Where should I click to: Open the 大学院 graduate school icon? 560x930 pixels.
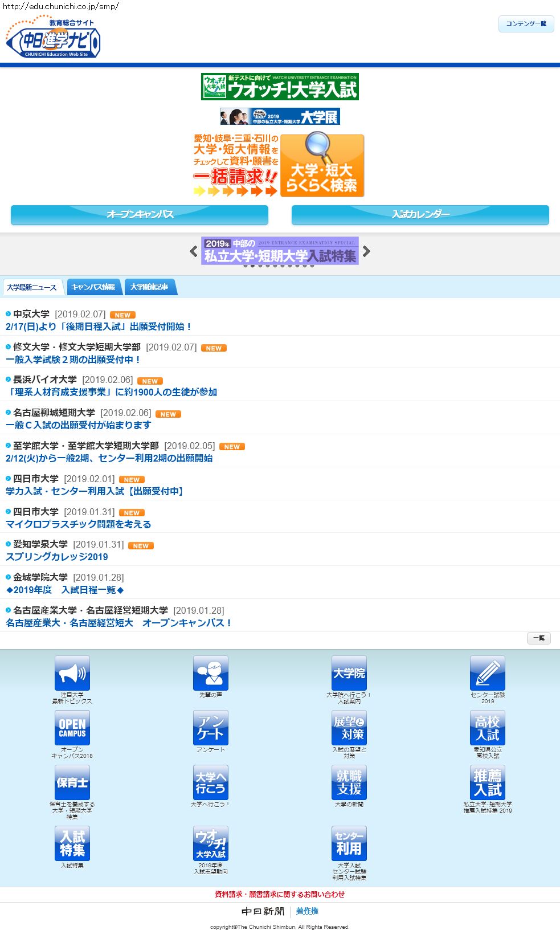point(349,673)
